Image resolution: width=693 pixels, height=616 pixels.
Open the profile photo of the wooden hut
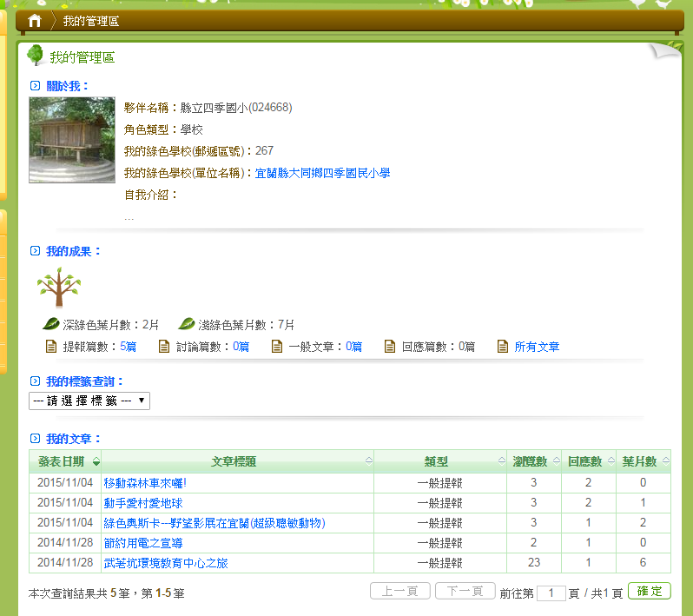point(72,140)
